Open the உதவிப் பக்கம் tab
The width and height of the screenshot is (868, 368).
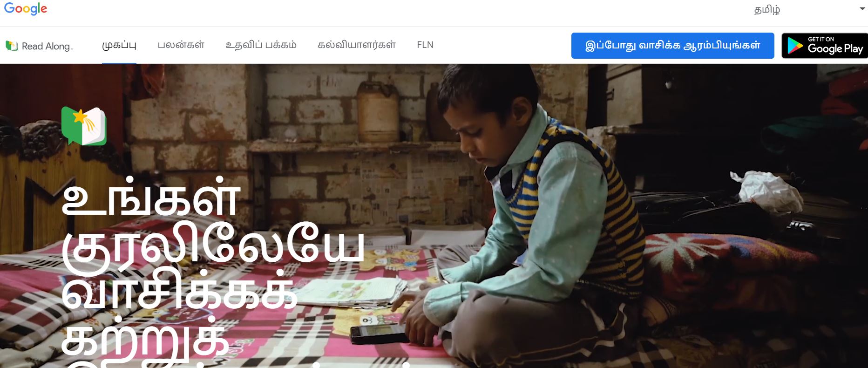(261, 45)
